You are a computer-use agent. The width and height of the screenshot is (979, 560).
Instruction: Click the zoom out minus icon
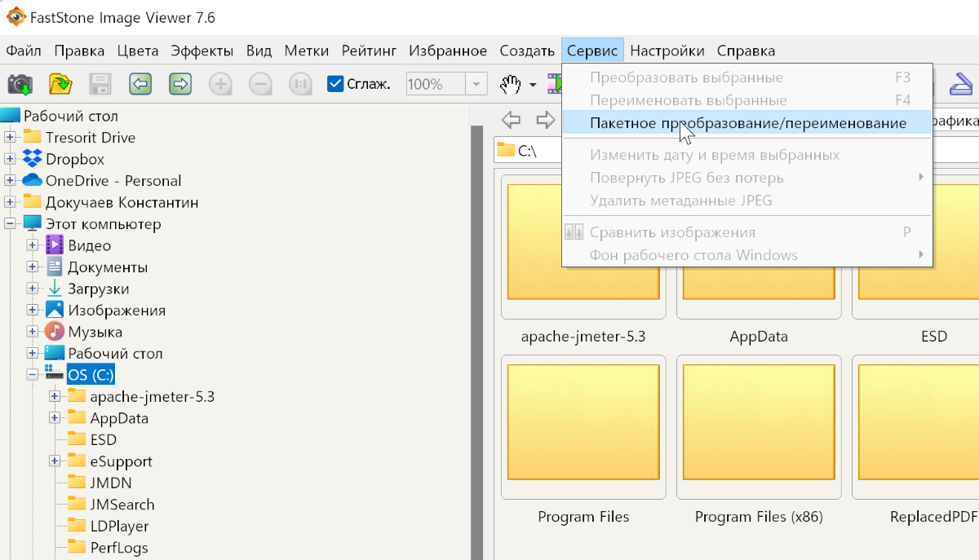260,84
